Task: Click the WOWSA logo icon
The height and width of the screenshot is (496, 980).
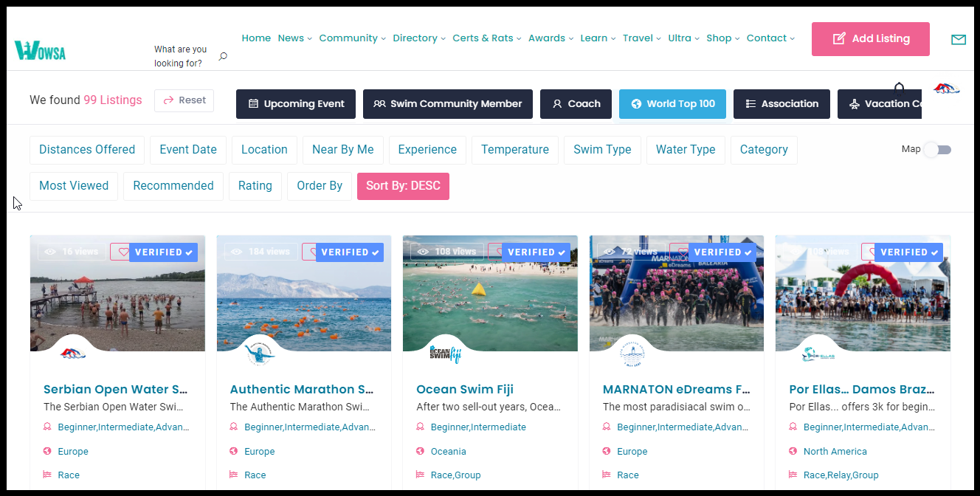Action: click(x=41, y=50)
